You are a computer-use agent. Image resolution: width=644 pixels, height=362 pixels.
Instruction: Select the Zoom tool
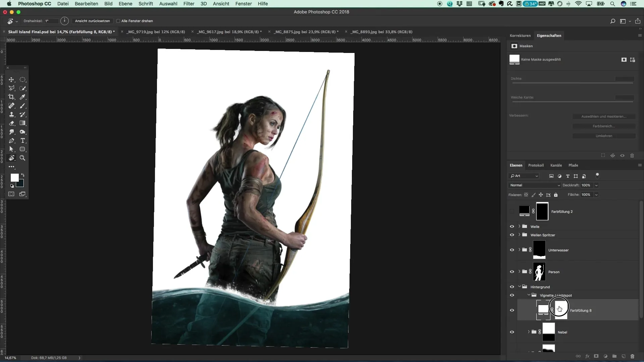(x=22, y=158)
